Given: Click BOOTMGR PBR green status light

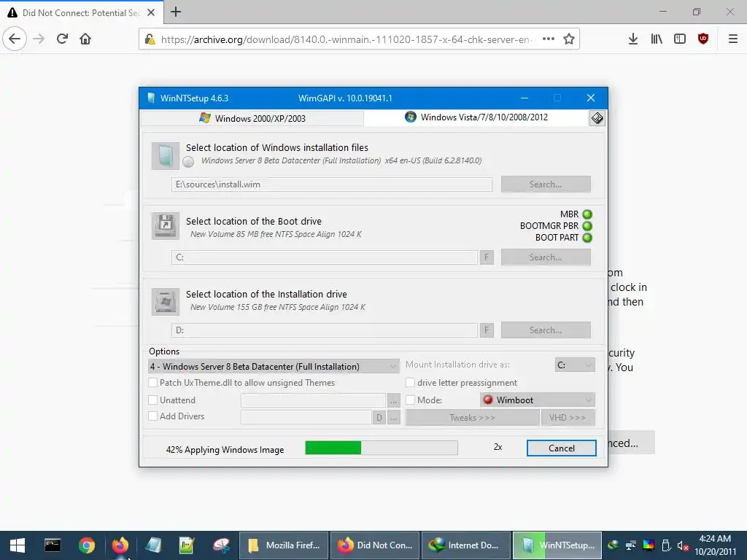Looking at the screenshot, I should [x=587, y=226].
